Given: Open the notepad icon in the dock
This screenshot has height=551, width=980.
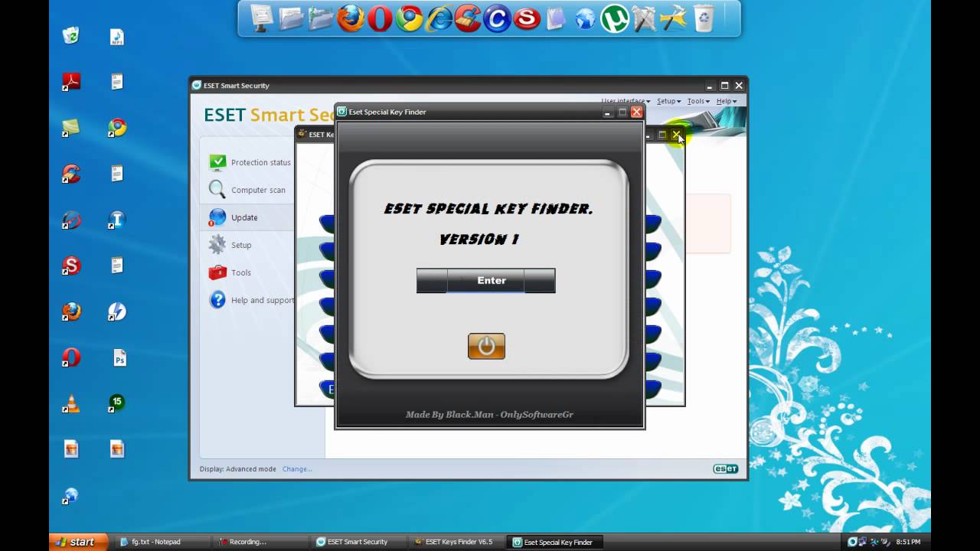Looking at the screenshot, I should [x=556, y=18].
